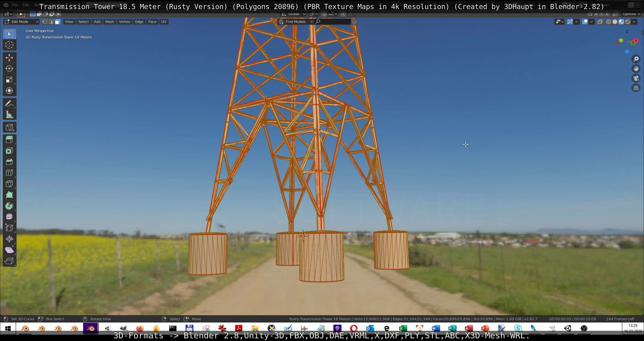644x341 pixels.
Task: Open the UV menu
Action: coord(164,22)
